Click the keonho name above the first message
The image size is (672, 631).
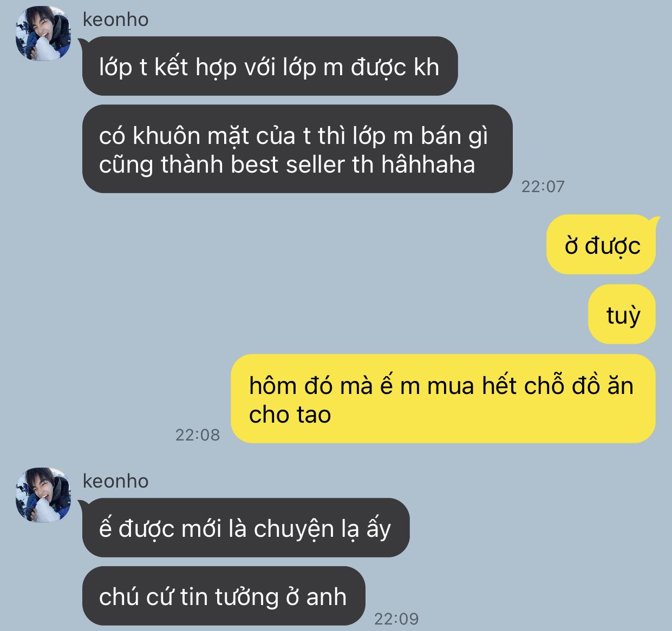click(115, 19)
